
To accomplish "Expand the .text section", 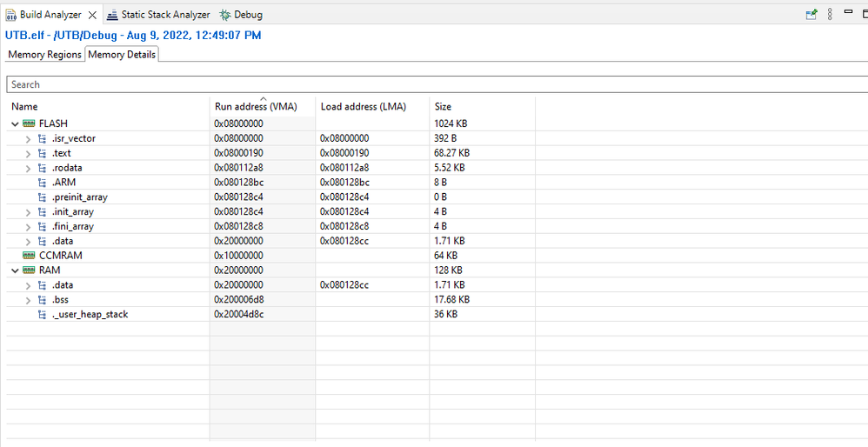I will 28,153.
